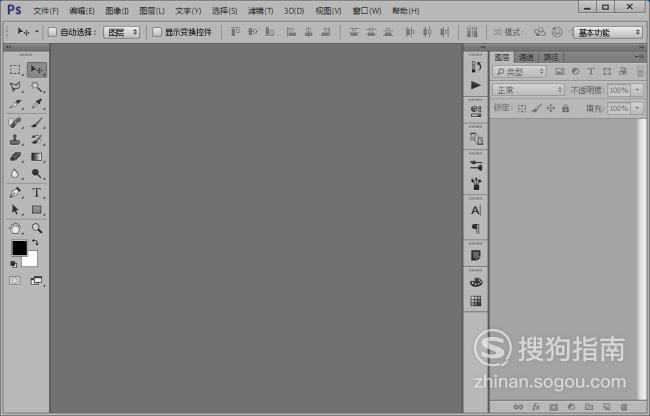This screenshot has width=650, height=416.
Task: Select the Magic Wand tool
Action: click(x=37, y=88)
